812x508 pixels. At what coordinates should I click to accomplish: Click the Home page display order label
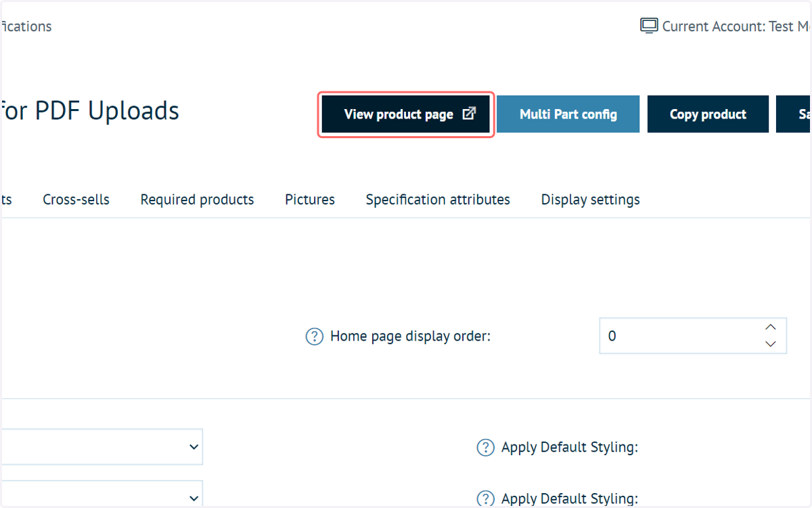(410, 336)
